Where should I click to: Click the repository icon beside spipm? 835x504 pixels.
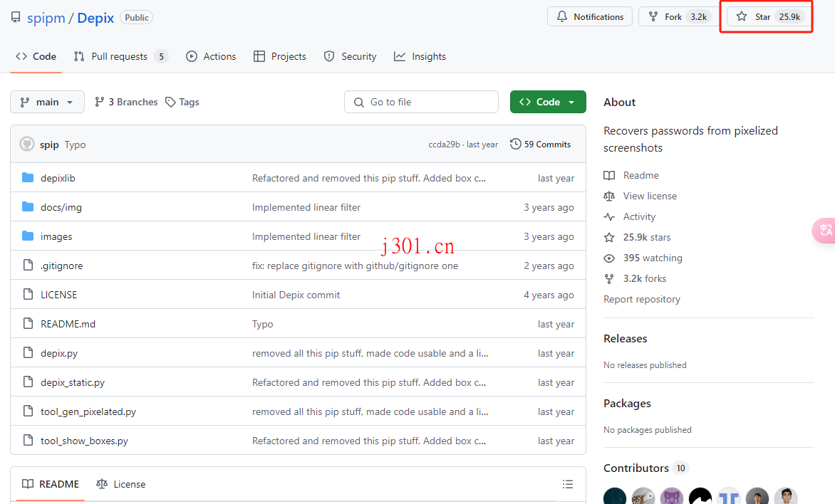16,18
